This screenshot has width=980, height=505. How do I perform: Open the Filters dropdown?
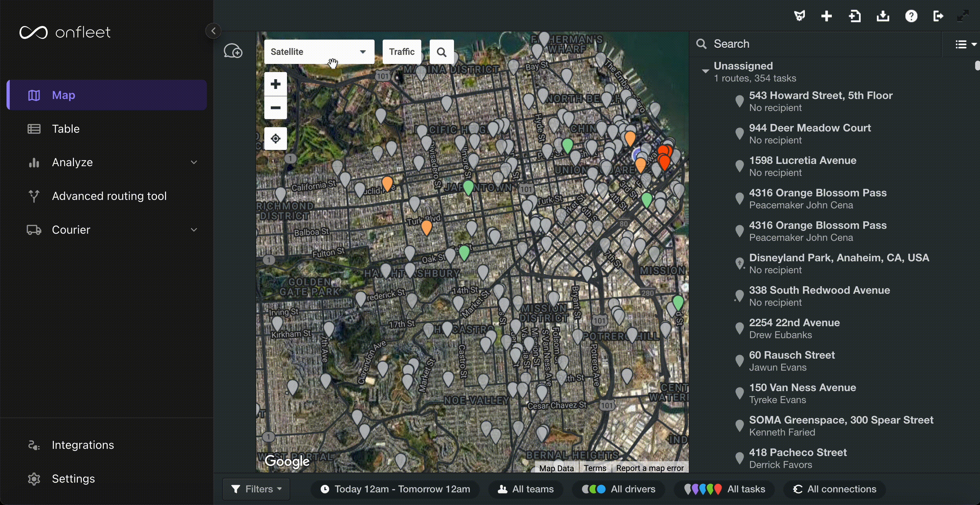(x=256, y=489)
